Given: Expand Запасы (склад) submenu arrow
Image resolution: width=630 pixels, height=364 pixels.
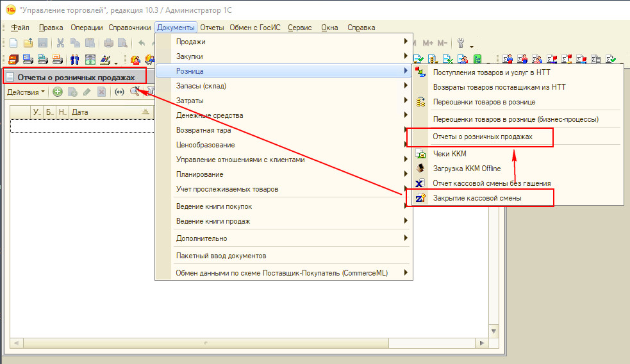Looking at the screenshot, I should pyautogui.click(x=406, y=85).
